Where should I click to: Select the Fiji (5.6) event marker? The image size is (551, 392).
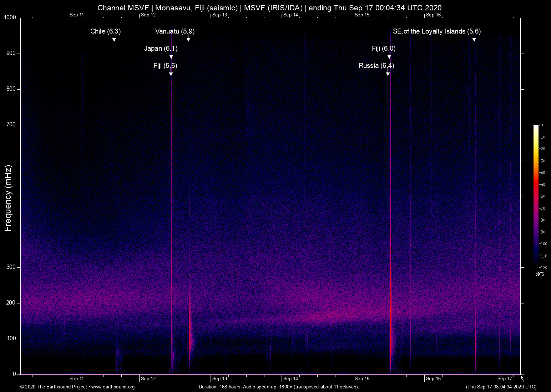(171, 75)
